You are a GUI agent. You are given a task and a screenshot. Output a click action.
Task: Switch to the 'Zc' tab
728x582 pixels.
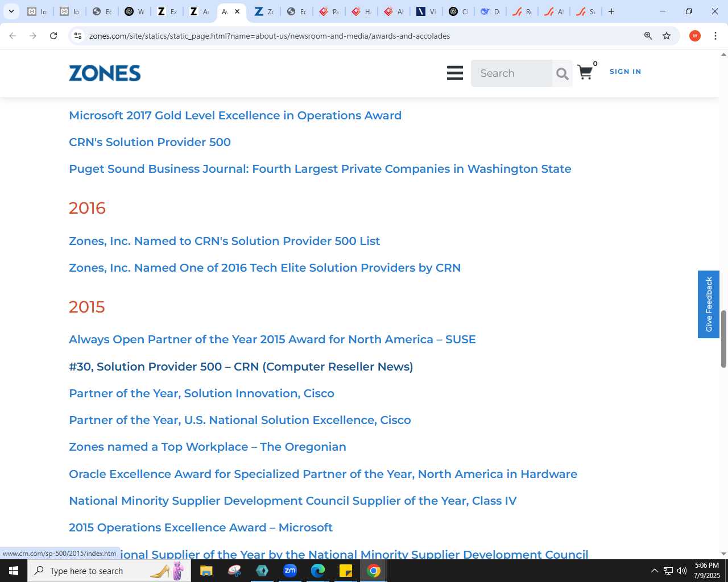coord(264,11)
